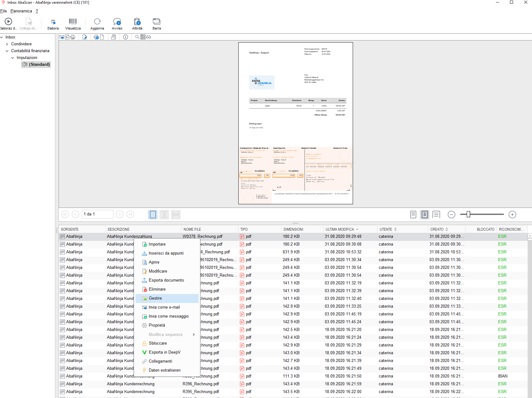Open the Attività clipboard icon
Image resolution: width=532 pixels, height=398 pixels.
(x=137, y=21)
